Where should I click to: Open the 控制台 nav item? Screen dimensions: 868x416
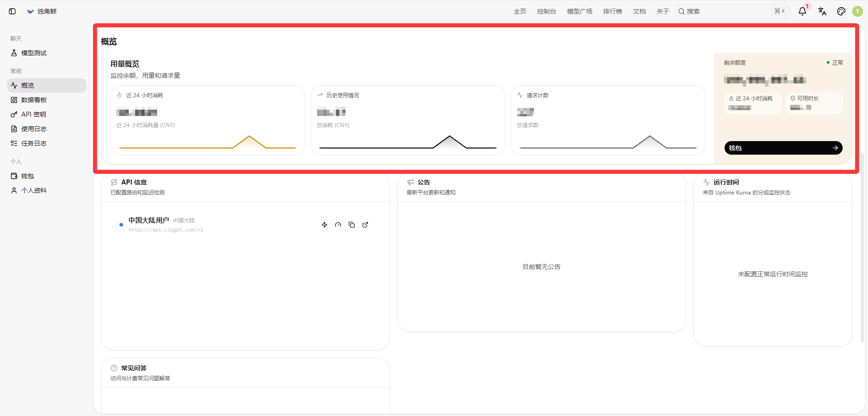(x=547, y=11)
